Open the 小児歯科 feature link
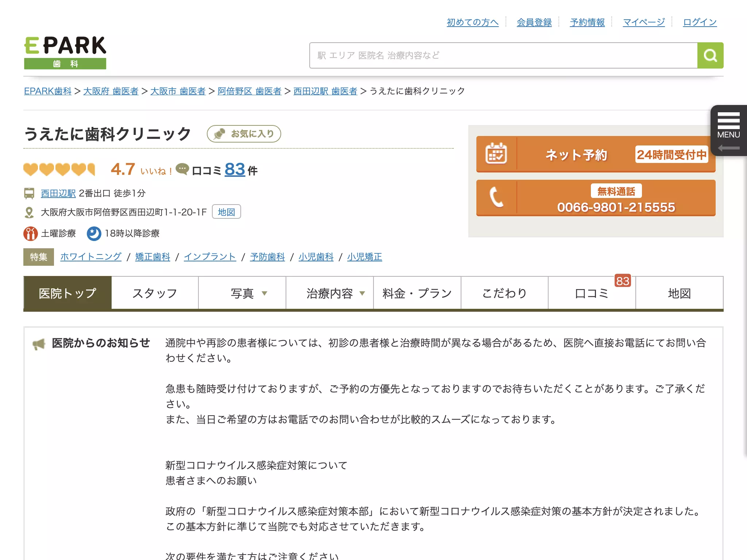747x560 pixels. (316, 257)
